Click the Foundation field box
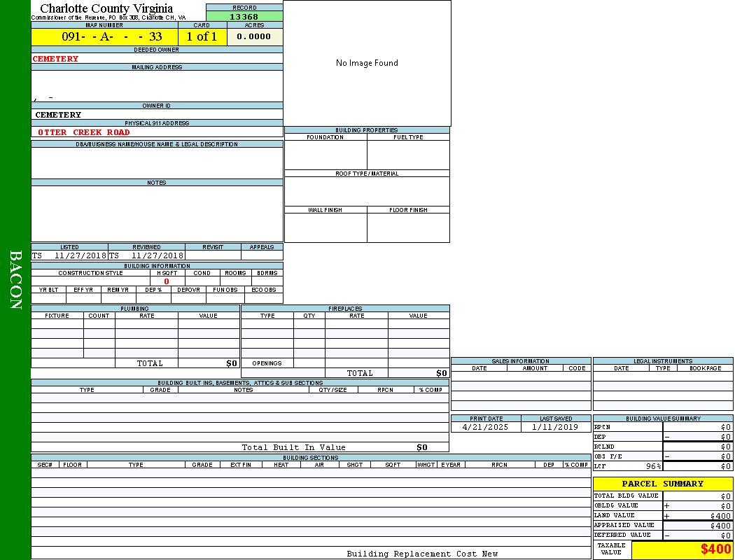 [x=325, y=155]
